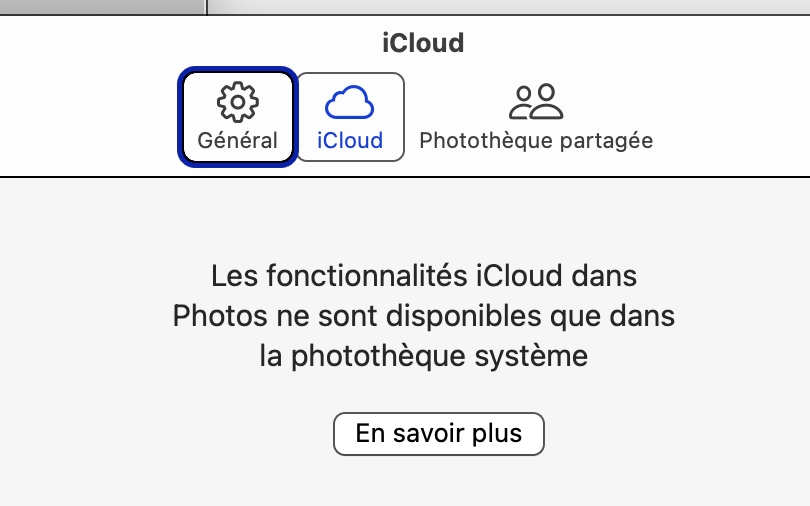Image resolution: width=810 pixels, height=506 pixels.
Task: Open the Photothèque partagée tab
Action: (536, 117)
